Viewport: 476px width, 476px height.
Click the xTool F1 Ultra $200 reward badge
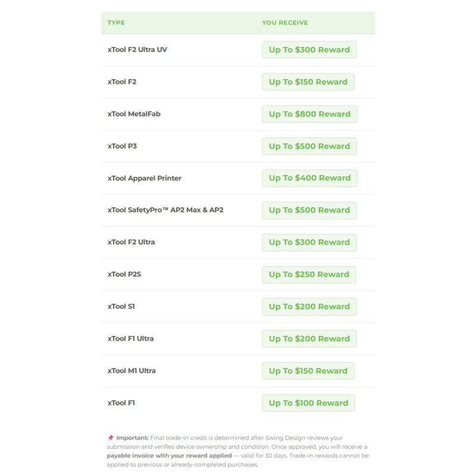coord(309,339)
